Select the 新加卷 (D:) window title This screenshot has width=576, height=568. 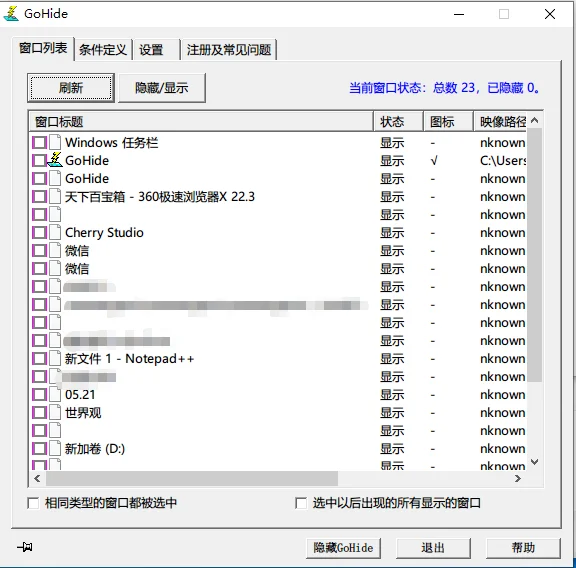tap(95, 448)
